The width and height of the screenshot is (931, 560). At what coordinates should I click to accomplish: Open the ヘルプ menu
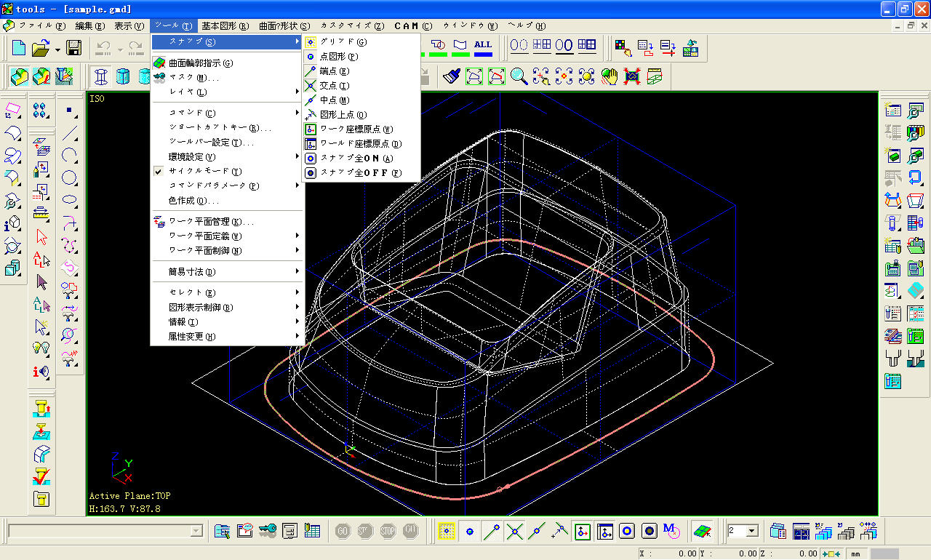tap(527, 25)
